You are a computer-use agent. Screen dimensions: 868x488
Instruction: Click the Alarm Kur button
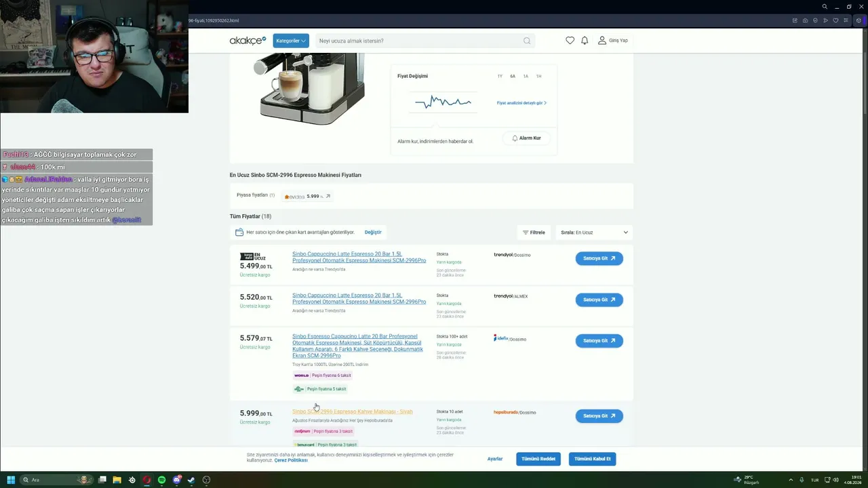point(526,138)
